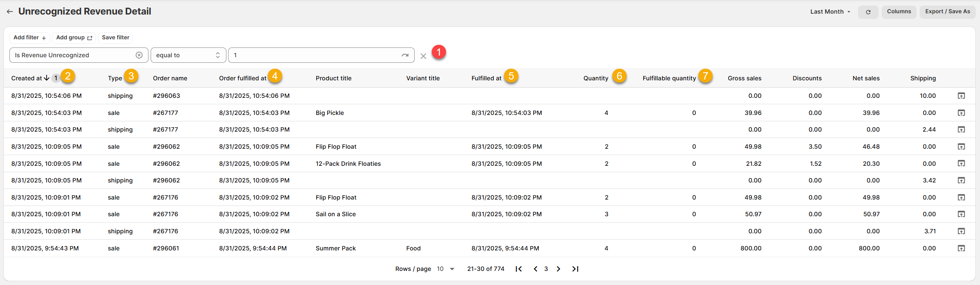Clear the Is Revenue Unrecognized field
The image size is (980, 285).
139,55
